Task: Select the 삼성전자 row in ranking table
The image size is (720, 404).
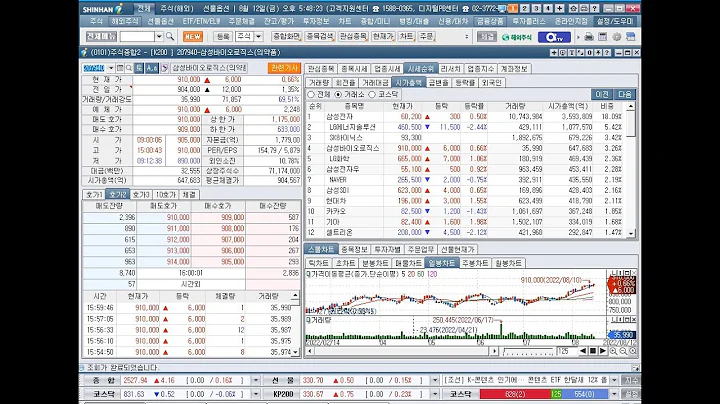Action: coord(467,117)
